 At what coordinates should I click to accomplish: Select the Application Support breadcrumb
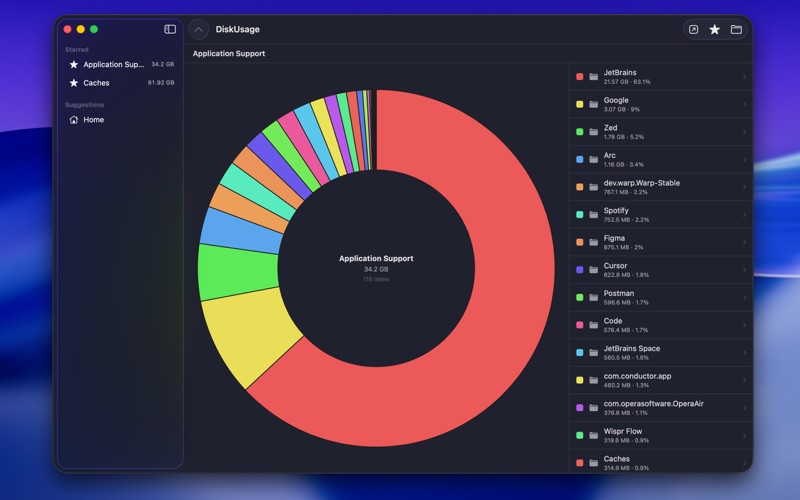(229, 54)
